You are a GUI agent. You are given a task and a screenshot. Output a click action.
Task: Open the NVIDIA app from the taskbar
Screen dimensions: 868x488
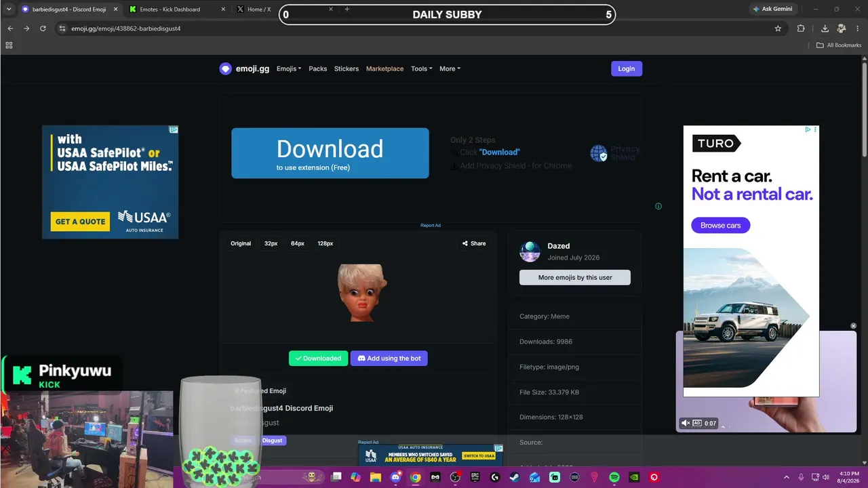[x=634, y=477]
